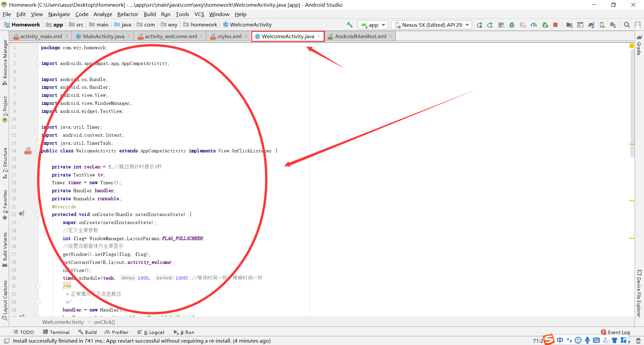Open the TODO tool window

pos(24,332)
